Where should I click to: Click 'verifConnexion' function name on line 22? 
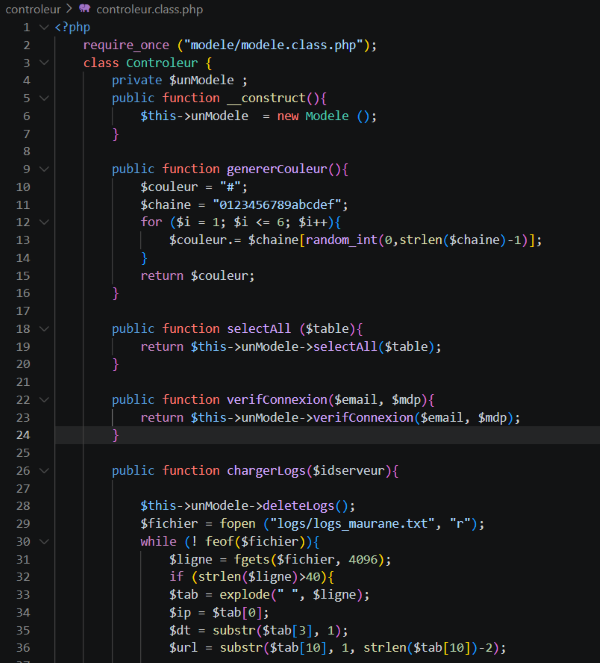pyautogui.click(x=277, y=400)
